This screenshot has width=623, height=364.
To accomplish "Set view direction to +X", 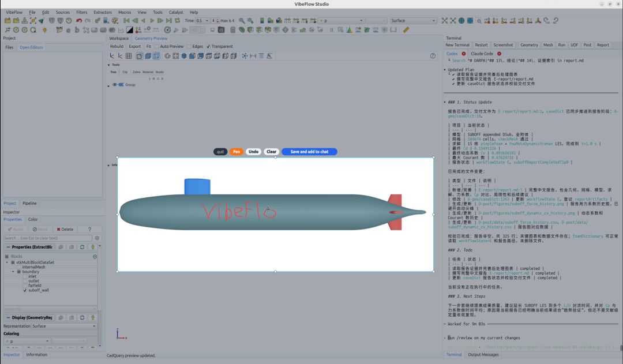I will [x=487, y=21].
